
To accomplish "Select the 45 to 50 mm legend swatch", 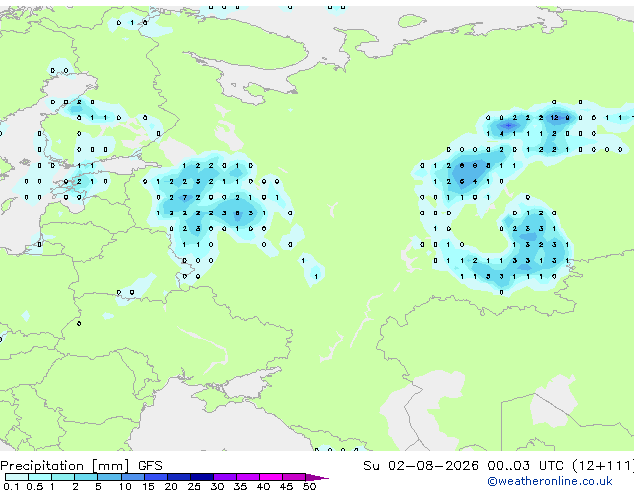I will click(x=294, y=477).
